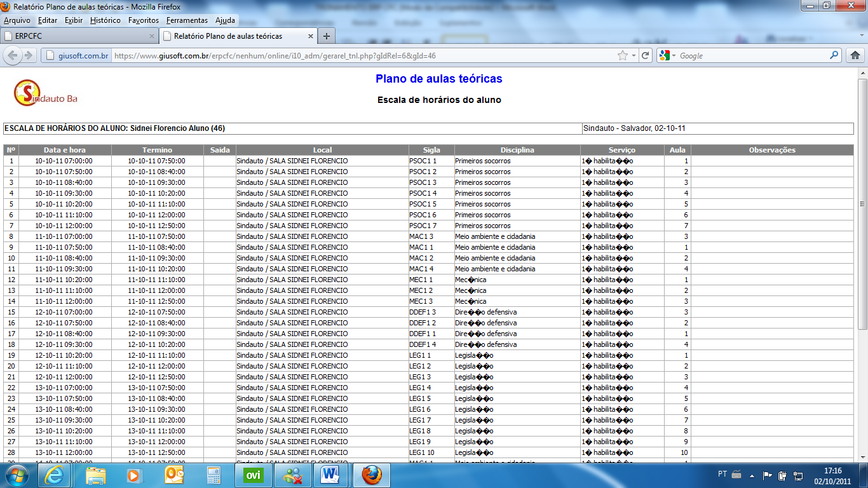Click the Escala de horários do aluno subtitle
868x488 pixels.
click(x=439, y=100)
